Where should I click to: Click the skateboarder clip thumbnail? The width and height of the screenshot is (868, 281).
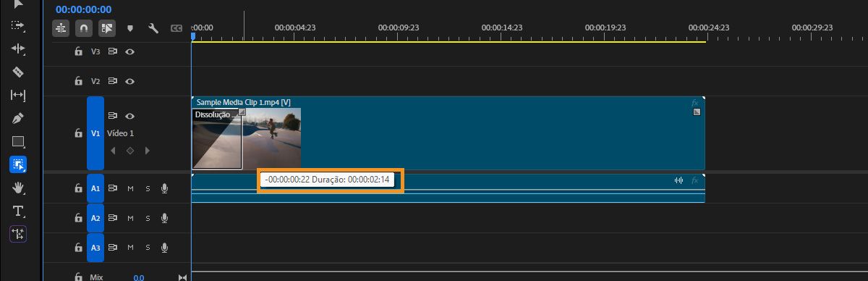(x=271, y=138)
